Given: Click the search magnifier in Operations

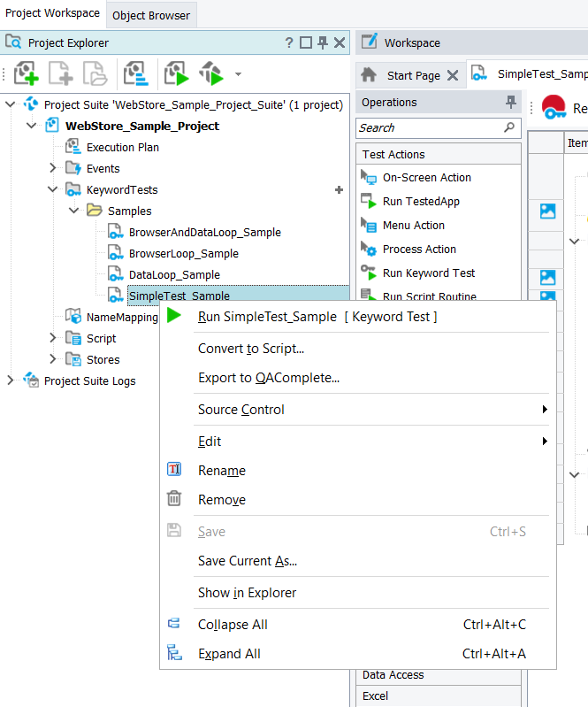Looking at the screenshot, I should click(509, 128).
